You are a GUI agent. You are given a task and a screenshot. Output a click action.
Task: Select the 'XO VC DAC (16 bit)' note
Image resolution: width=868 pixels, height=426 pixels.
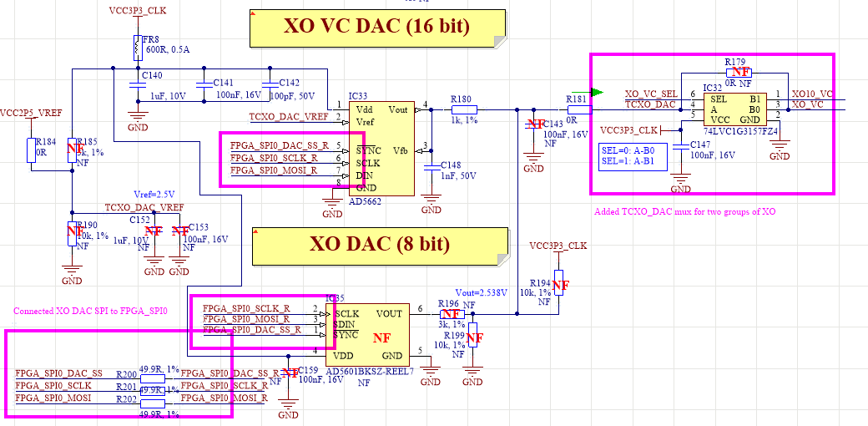(377, 27)
